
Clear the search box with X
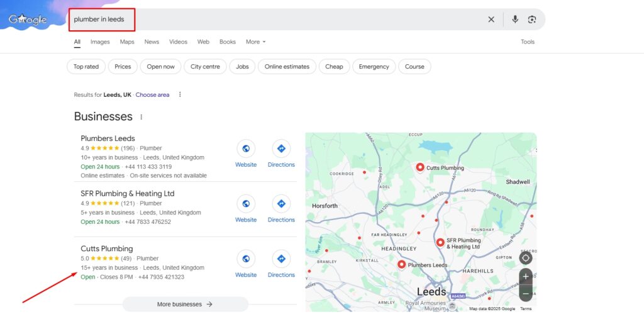coord(491,20)
